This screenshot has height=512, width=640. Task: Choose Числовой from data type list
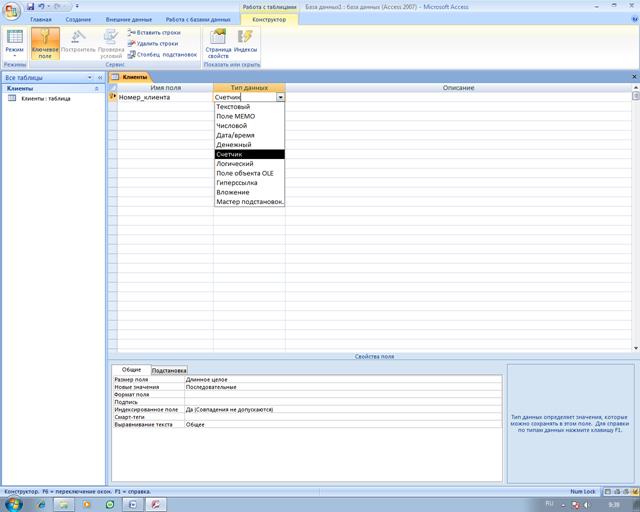pyautogui.click(x=232, y=126)
